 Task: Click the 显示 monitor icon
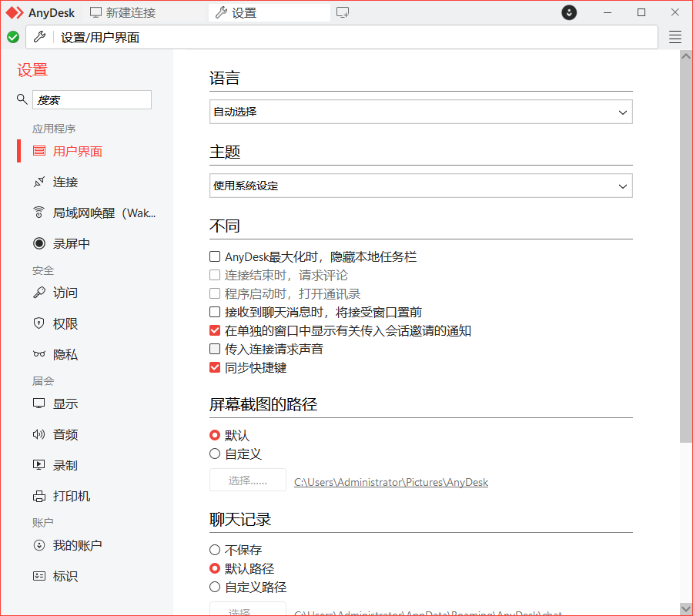[x=39, y=403]
